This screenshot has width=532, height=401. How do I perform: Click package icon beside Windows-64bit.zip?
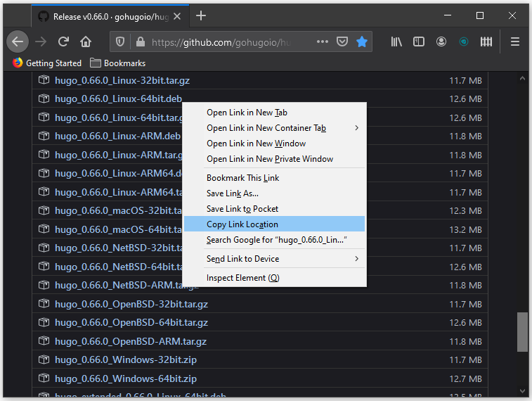pos(44,378)
